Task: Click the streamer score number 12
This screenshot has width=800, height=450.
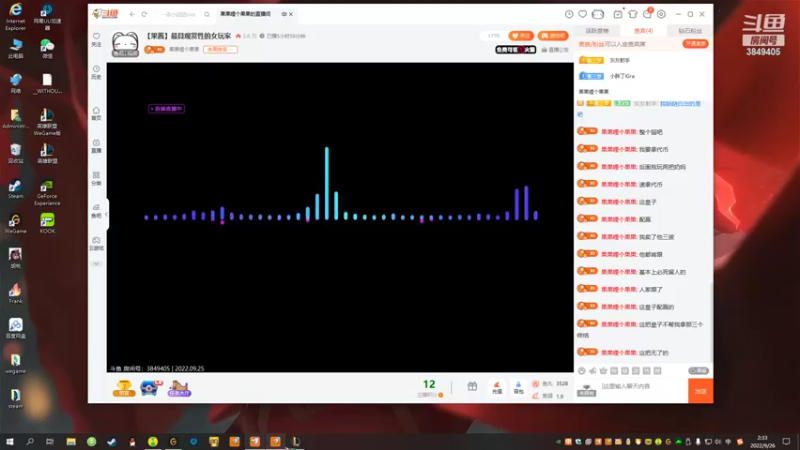Action: coord(429,384)
